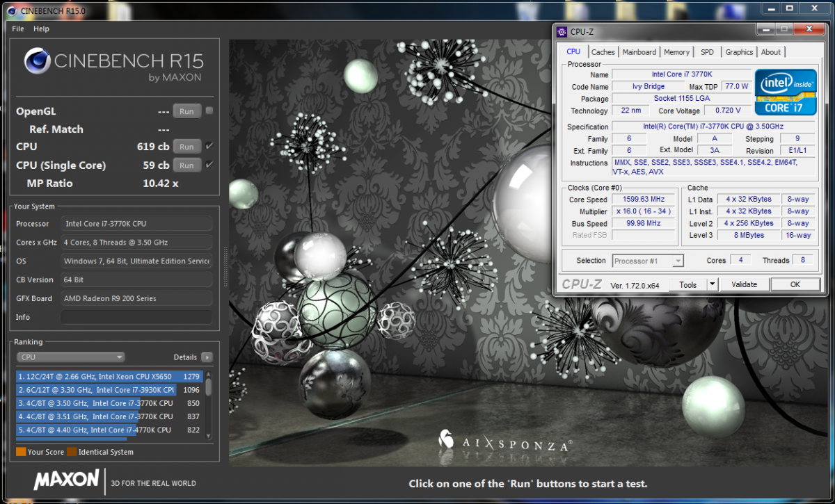Click the brown Identical System legend swatch
Screen dimensions: 835x504
coord(72,452)
